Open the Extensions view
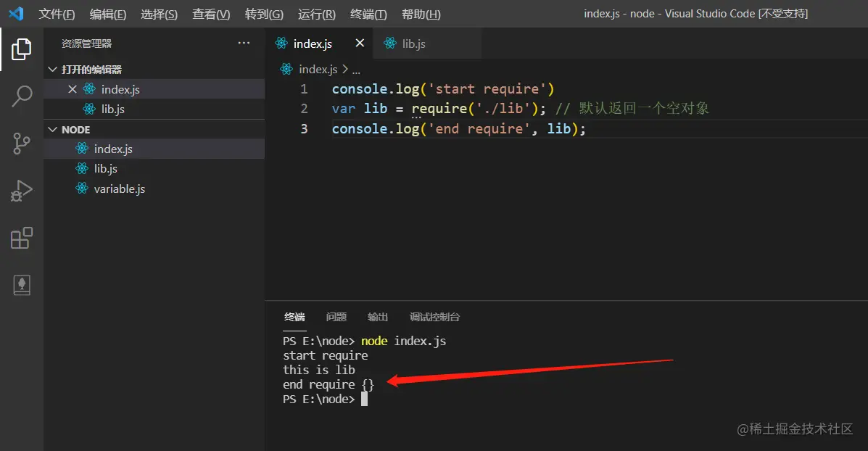 22,238
